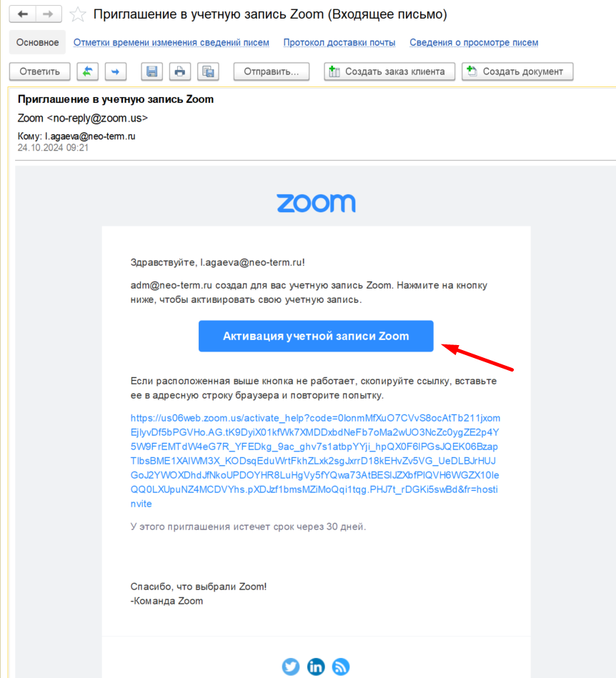Click the document-with-disk save attachments icon

pos(208,71)
